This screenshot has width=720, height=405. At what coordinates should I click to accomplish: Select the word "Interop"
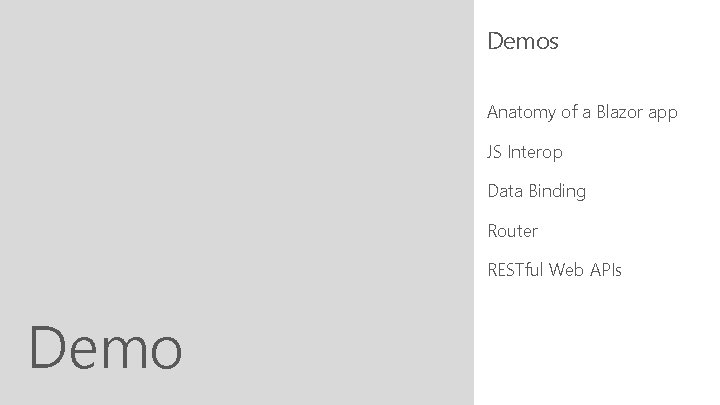pos(535,152)
